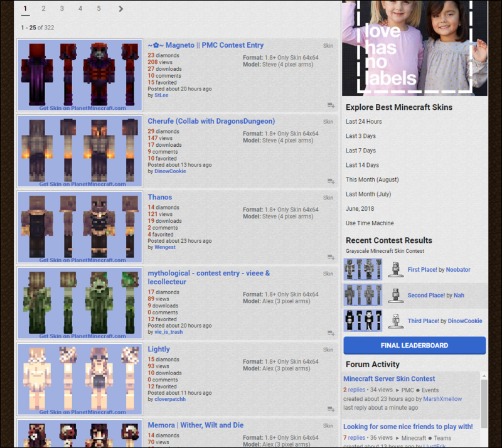Open Thanos skin preview thumbnail
This screenshot has width=502, height=448.
point(80,227)
